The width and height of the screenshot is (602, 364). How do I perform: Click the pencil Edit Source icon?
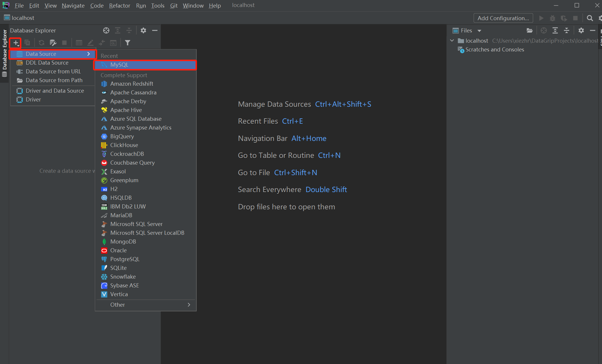tap(90, 43)
